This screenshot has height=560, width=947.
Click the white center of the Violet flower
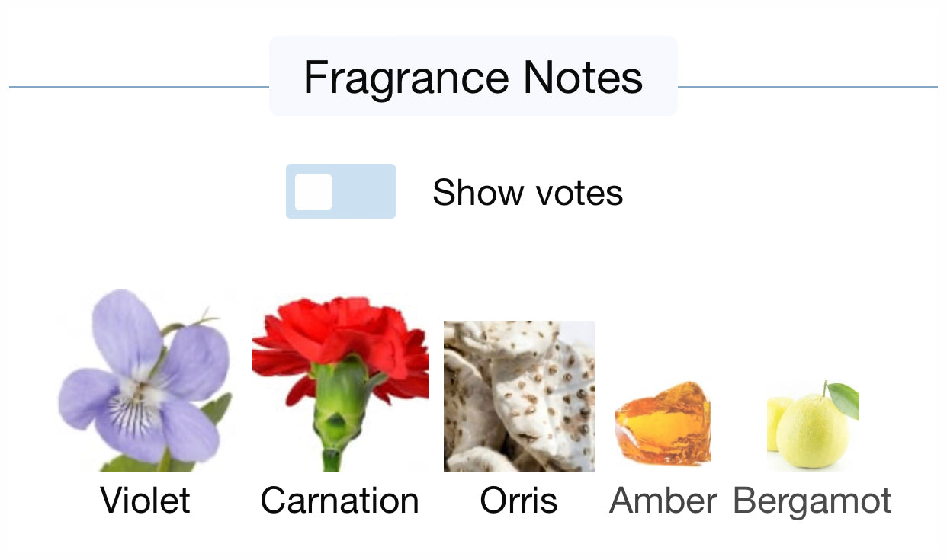141,393
